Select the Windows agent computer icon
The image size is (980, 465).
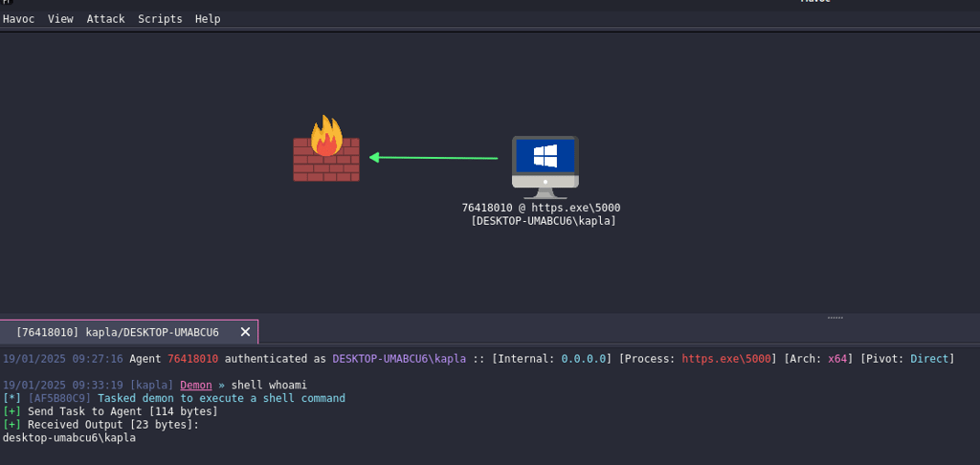[x=545, y=166]
